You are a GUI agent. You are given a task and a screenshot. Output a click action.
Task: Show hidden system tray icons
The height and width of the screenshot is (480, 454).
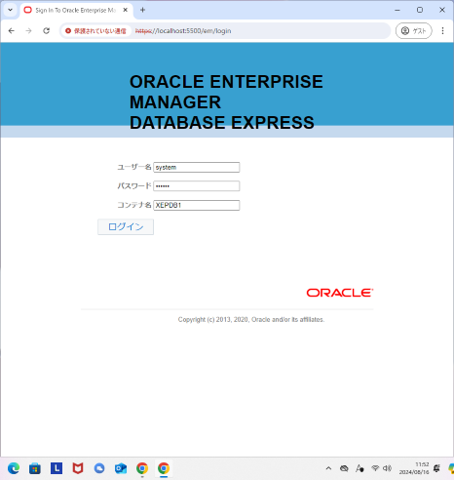[328, 468]
